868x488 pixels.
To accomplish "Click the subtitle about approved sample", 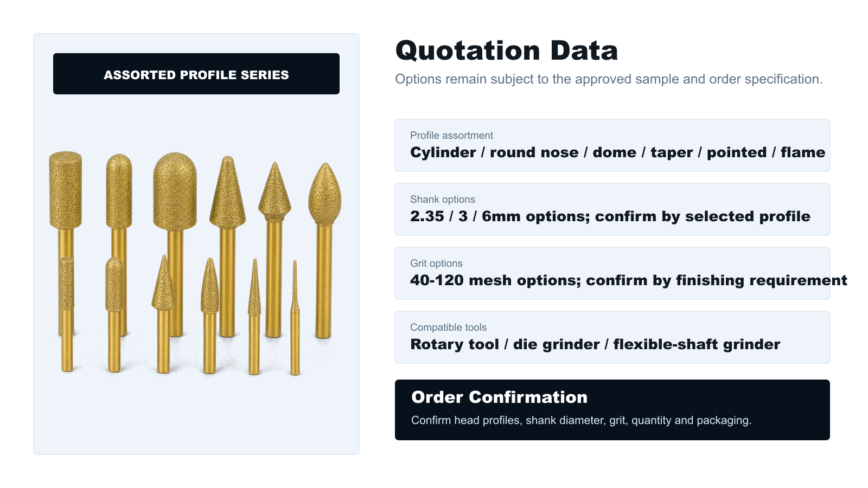I will (x=609, y=79).
